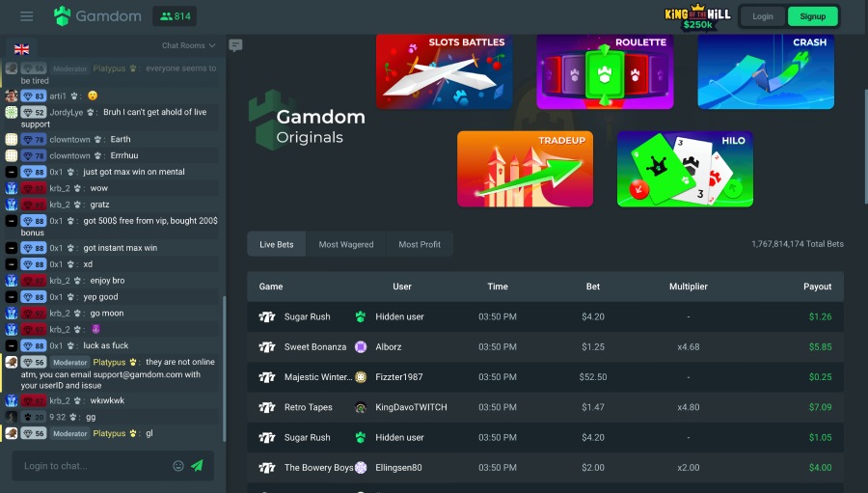The width and height of the screenshot is (868, 493).
Task: Click the send message paper plane icon
Action: coord(197,465)
